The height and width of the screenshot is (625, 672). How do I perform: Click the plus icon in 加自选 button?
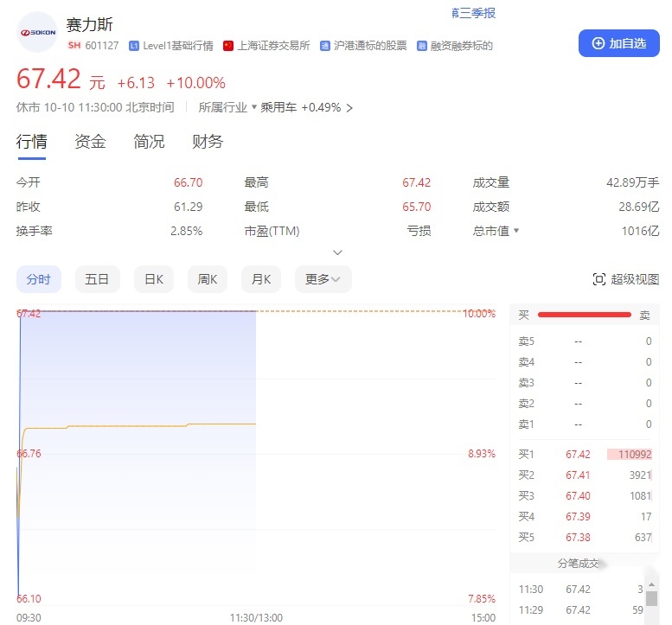point(598,43)
